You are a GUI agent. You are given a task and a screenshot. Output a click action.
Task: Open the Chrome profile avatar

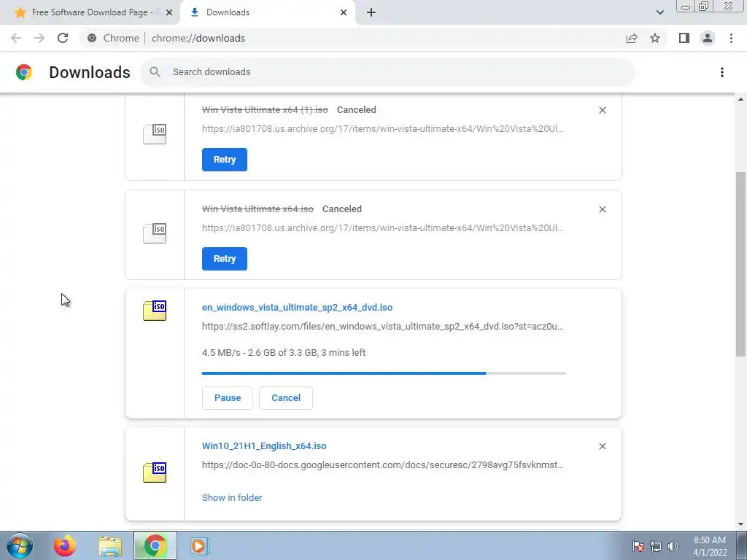pyautogui.click(x=708, y=38)
